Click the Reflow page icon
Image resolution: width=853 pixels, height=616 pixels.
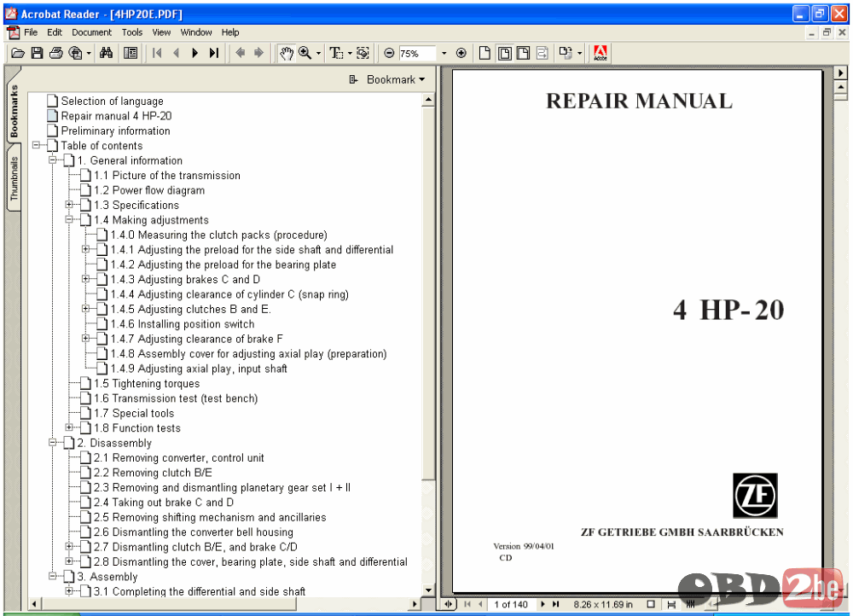point(543,53)
